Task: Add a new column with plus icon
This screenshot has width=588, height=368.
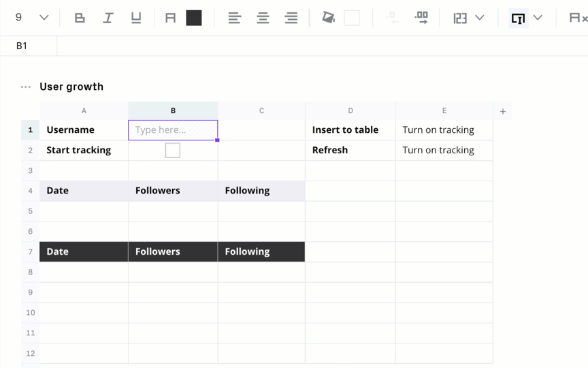Action: coord(503,111)
